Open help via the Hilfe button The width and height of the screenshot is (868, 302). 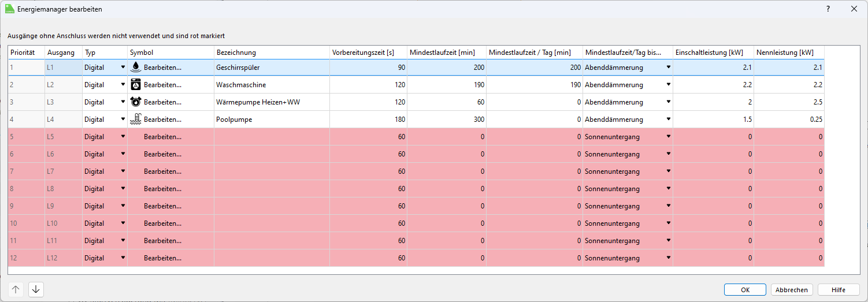(838, 290)
